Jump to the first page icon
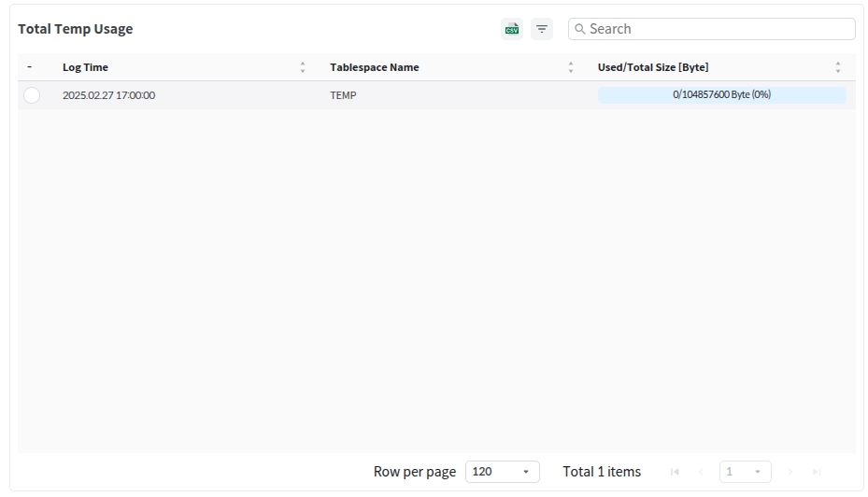The image size is (868, 497). point(675,472)
